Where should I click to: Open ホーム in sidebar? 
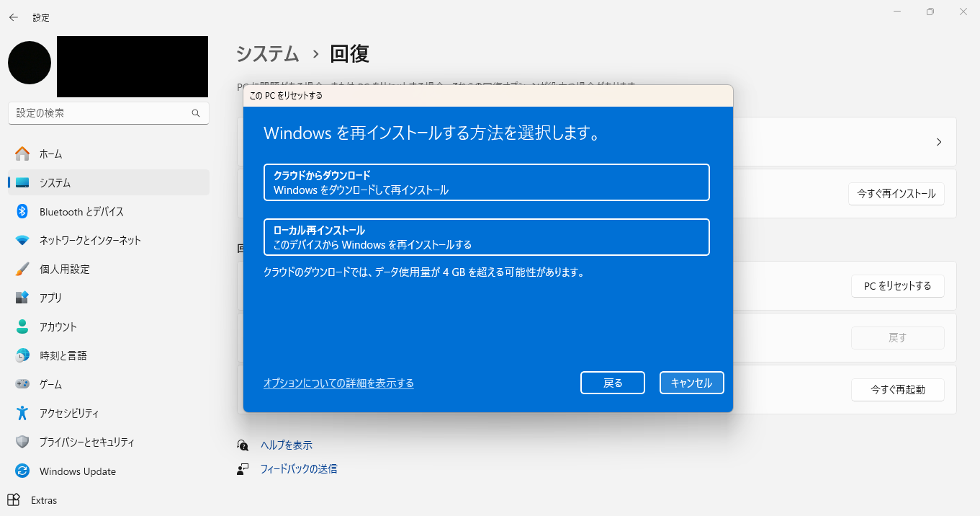(x=109, y=154)
